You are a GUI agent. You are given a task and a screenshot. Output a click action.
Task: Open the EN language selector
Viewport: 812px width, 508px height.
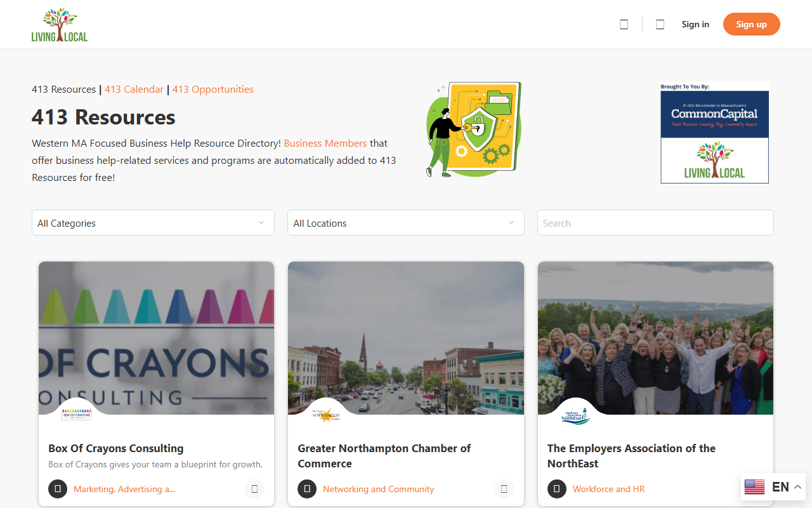point(773,487)
